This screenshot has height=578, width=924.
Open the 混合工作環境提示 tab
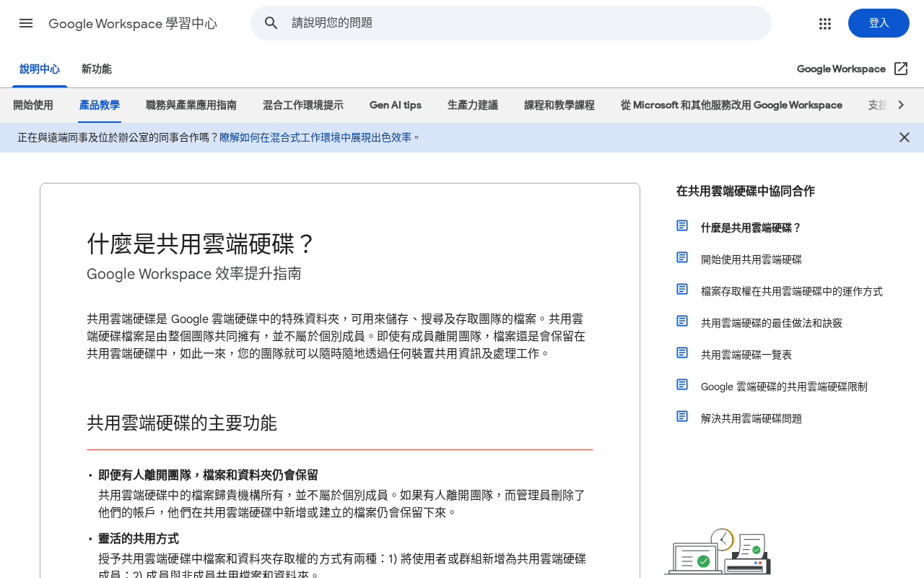(x=303, y=105)
